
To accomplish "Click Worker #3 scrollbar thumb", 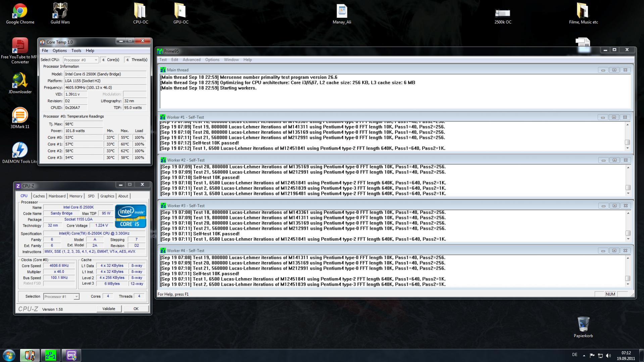I will (x=628, y=233).
